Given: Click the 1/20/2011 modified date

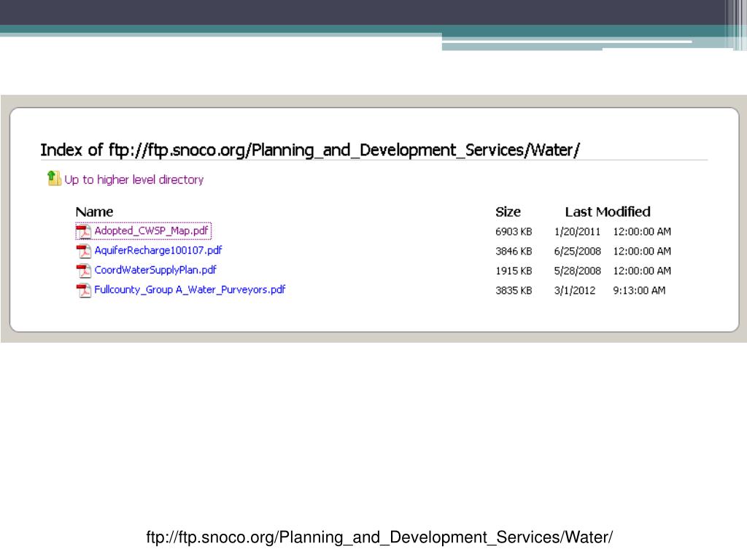Looking at the screenshot, I should click(x=577, y=232).
